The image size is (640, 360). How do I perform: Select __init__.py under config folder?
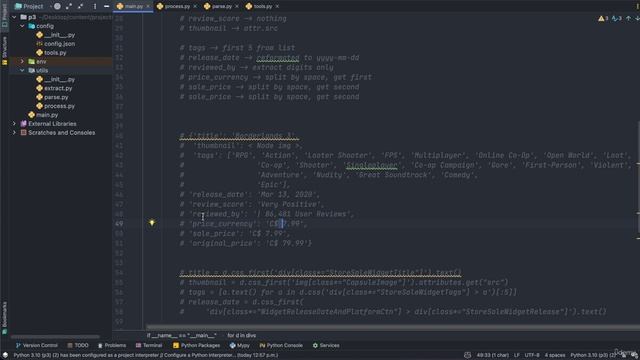point(59,35)
